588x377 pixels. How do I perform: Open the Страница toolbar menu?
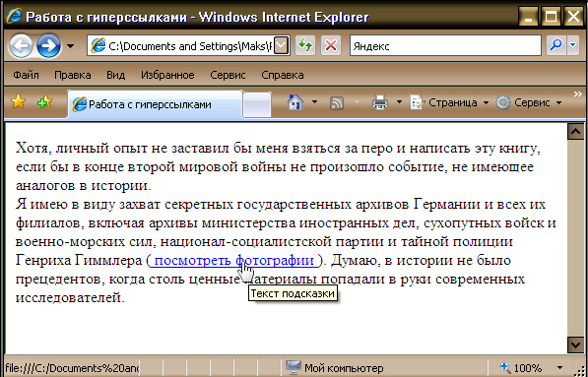point(449,102)
